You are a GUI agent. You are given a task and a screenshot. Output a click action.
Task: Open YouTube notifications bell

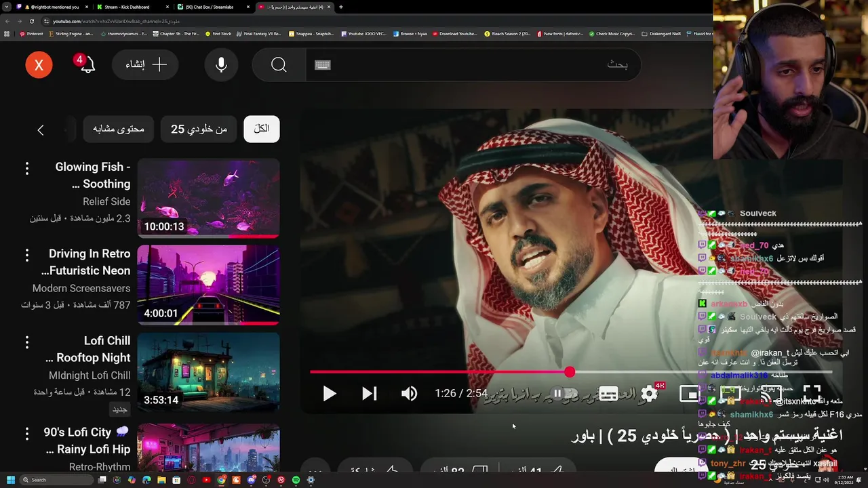pyautogui.click(x=87, y=65)
